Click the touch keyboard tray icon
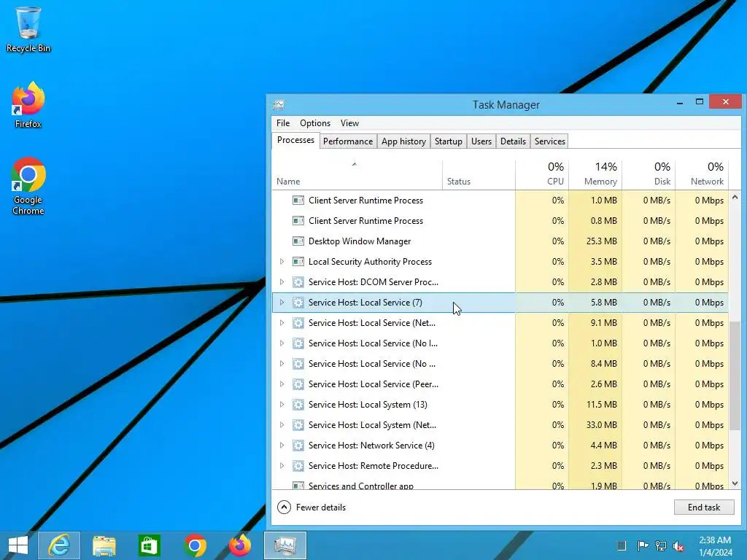Image resolution: width=747 pixels, height=560 pixels. (x=622, y=545)
